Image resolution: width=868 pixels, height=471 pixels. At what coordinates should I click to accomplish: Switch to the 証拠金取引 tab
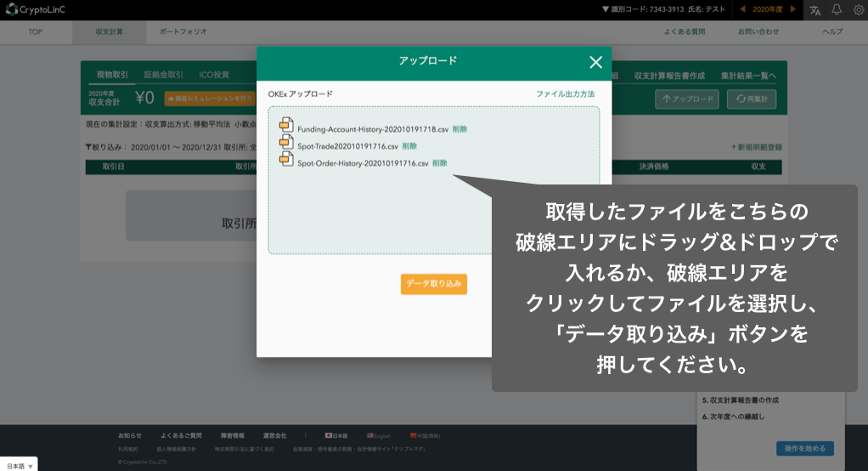pos(163,75)
